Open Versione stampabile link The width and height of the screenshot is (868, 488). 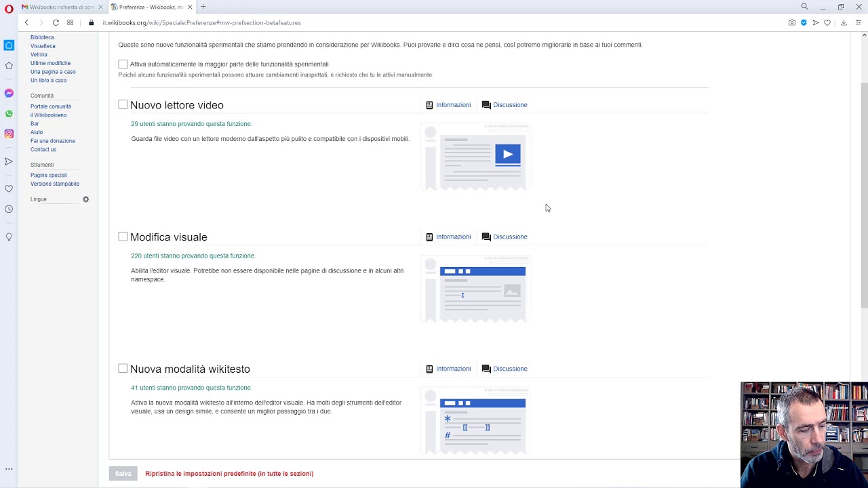coord(55,184)
